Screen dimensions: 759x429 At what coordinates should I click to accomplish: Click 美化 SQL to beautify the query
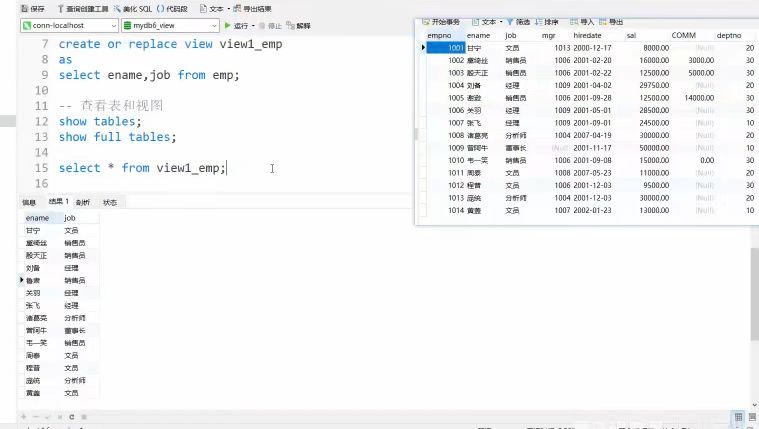[133, 9]
